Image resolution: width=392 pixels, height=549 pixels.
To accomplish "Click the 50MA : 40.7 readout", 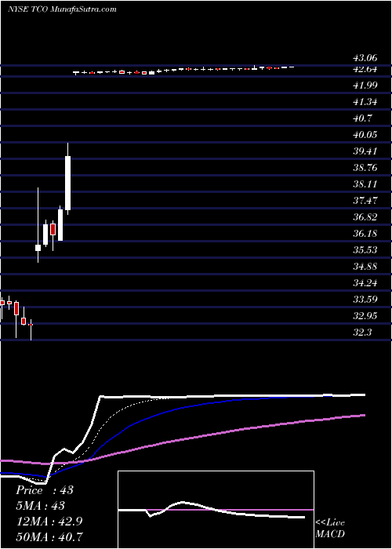I will (49, 536).
